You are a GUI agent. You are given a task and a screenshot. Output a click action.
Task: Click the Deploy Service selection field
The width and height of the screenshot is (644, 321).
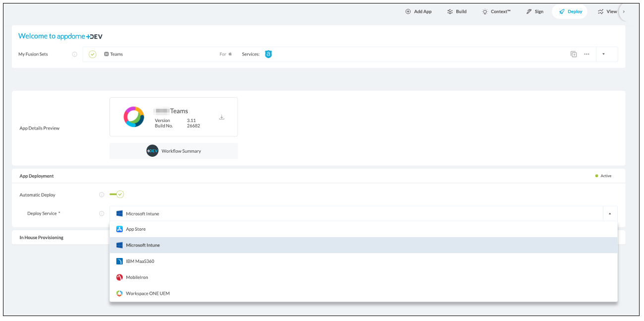click(356, 213)
